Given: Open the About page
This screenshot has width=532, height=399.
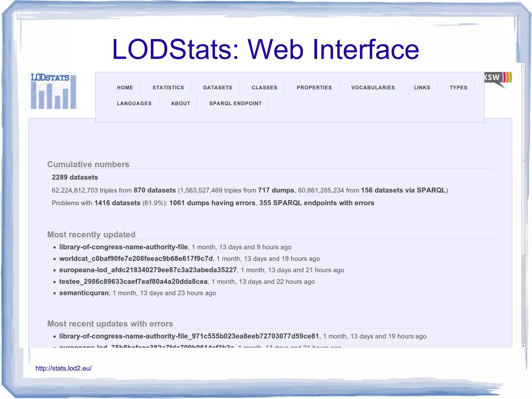Looking at the screenshot, I should pos(181,103).
